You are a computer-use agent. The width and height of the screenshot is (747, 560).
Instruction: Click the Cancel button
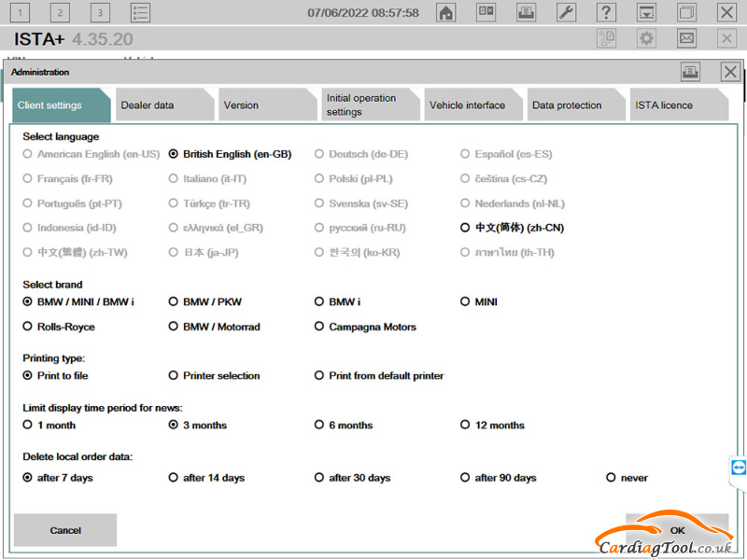click(x=65, y=530)
